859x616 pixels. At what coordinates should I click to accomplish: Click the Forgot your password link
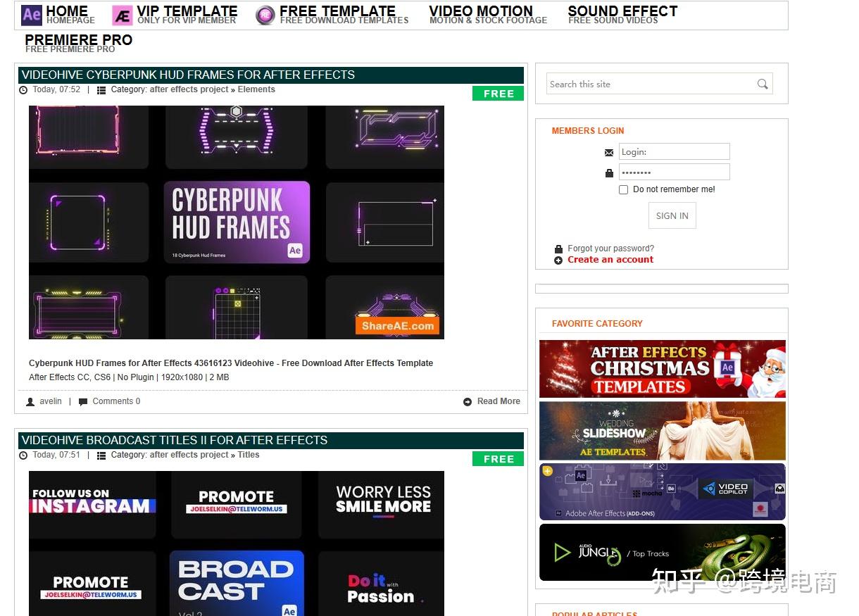[610, 249]
